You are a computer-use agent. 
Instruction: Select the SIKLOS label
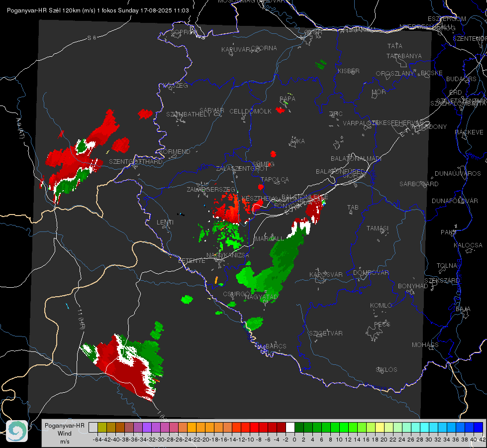click(387, 370)
